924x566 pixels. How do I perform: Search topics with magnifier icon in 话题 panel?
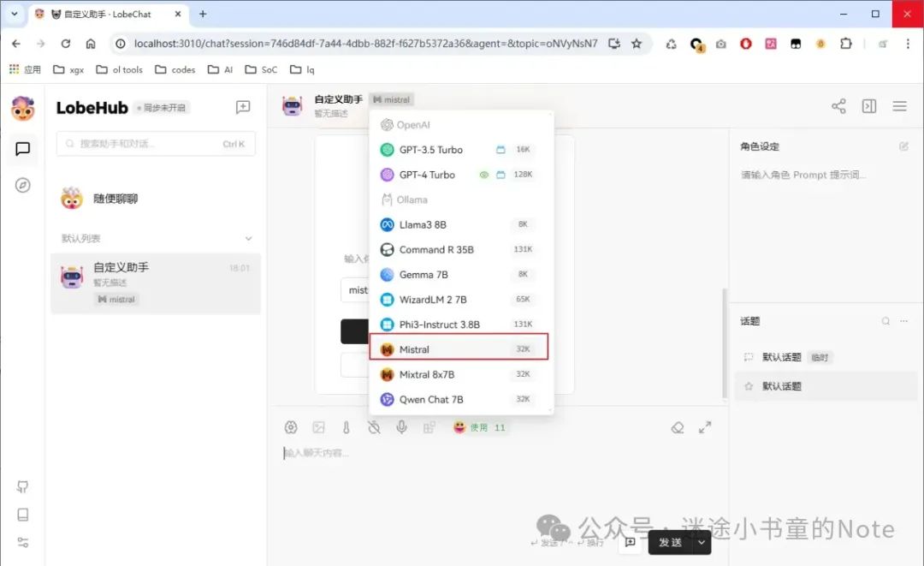pyautogui.click(x=885, y=321)
